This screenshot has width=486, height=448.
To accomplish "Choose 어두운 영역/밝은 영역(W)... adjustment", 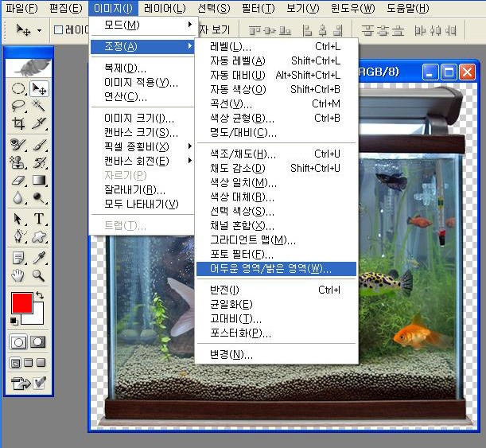I will [276, 268].
